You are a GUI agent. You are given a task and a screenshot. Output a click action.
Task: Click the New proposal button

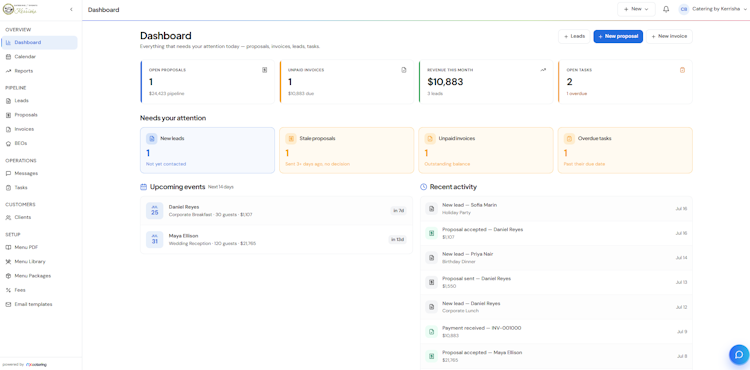pyautogui.click(x=618, y=36)
